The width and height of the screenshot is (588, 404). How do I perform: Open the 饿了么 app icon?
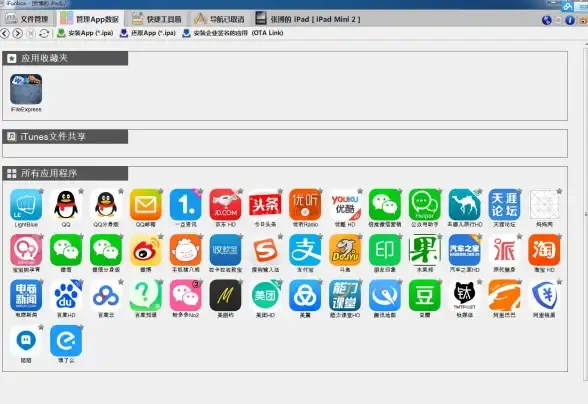pos(66,341)
